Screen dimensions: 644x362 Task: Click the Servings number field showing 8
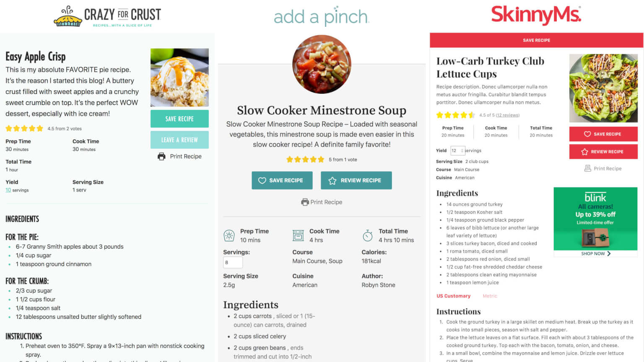[233, 262]
